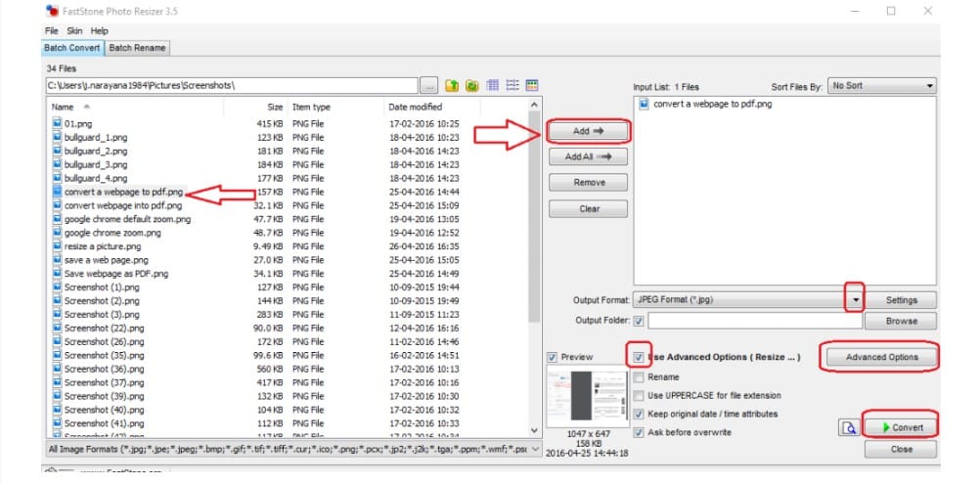Sort file list by Item type column

coord(334,107)
